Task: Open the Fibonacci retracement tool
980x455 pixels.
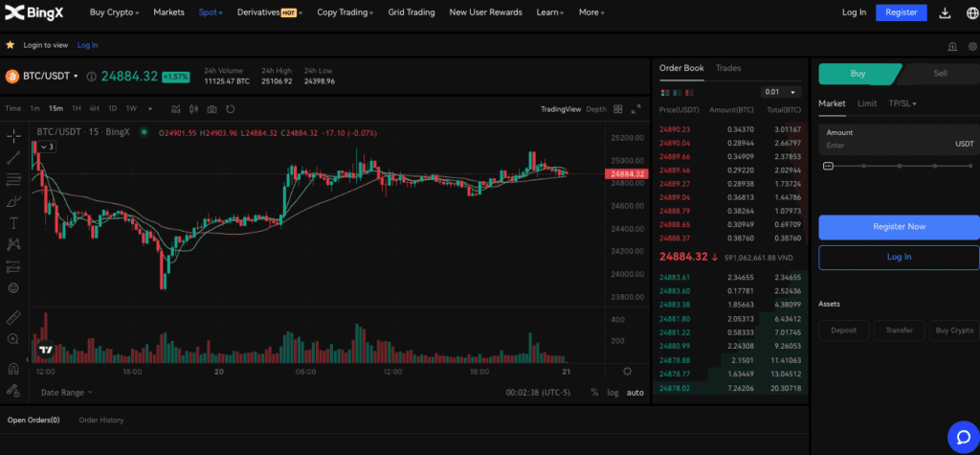Action: pyautogui.click(x=13, y=180)
